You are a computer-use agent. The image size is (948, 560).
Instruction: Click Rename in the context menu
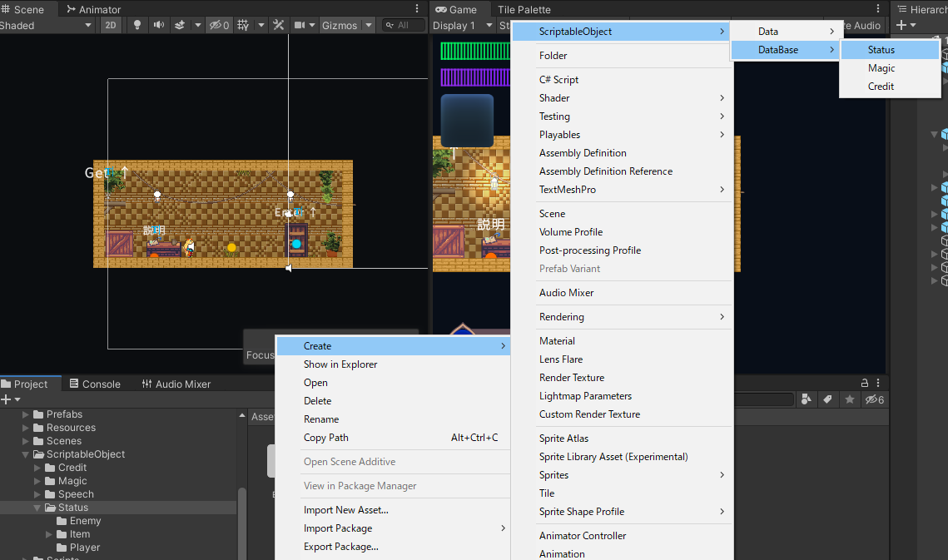tap(320, 419)
